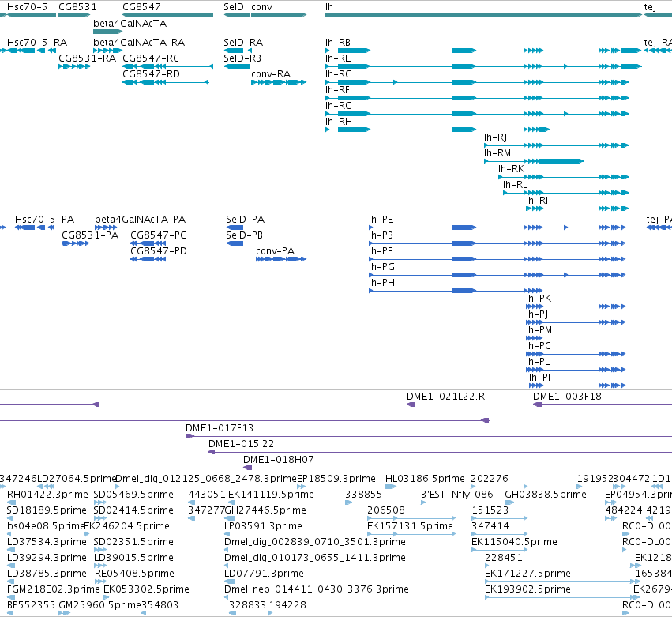
Task: Select EST RH01422.3prime
Action: [12, 502]
